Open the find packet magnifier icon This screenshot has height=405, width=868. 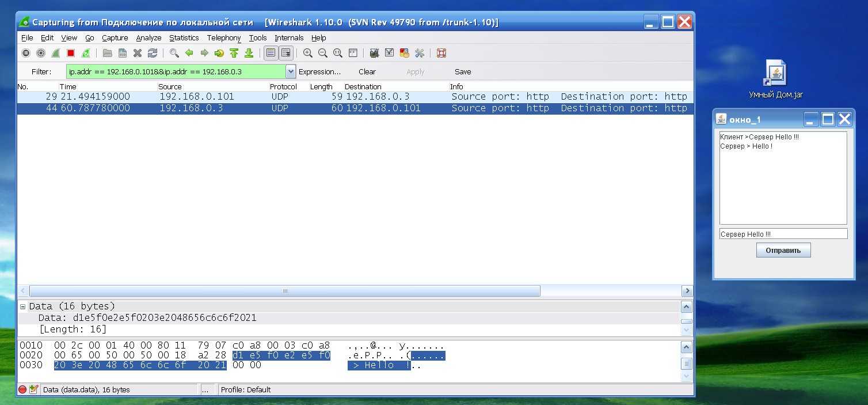174,53
